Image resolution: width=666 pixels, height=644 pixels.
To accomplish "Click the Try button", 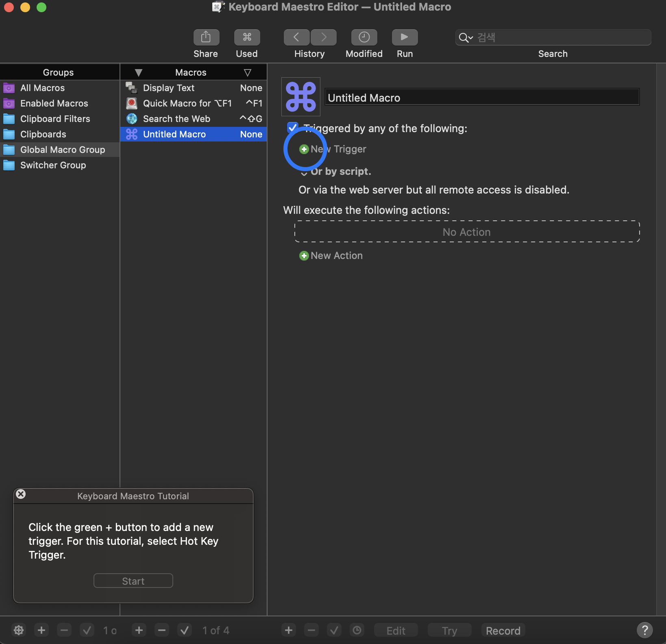I will click(x=450, y=631).
